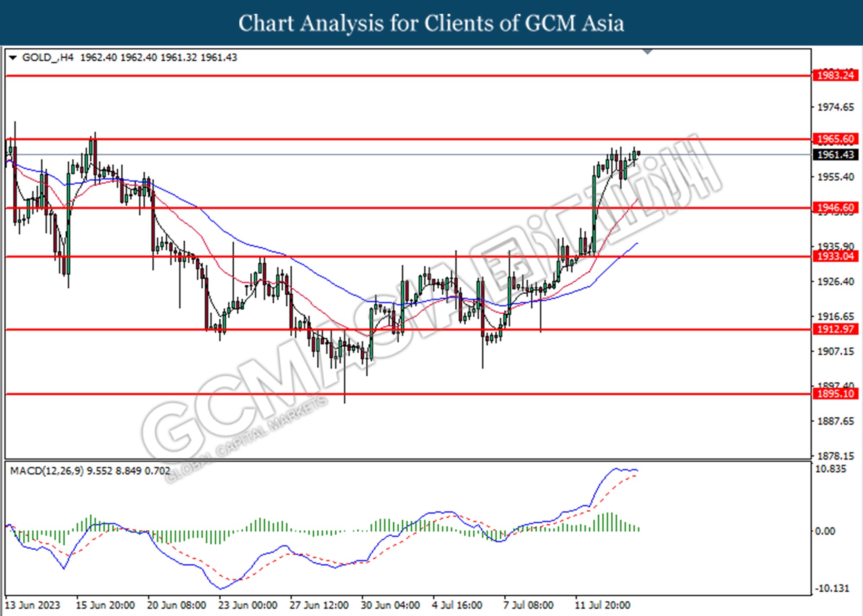
Task: Click the MACD scale value 10.835
Action: pos(831,469)
